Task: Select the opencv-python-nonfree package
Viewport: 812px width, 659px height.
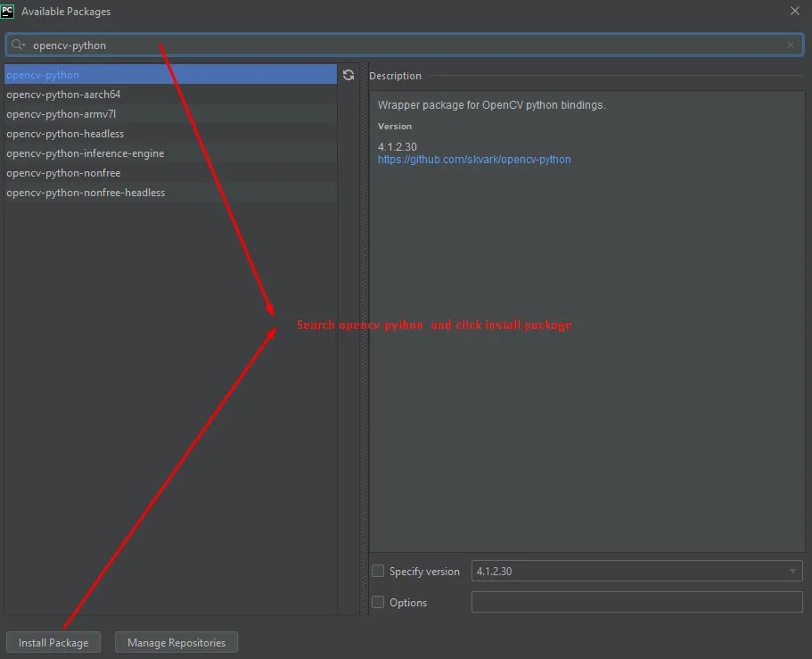Action: coord(170,173)
